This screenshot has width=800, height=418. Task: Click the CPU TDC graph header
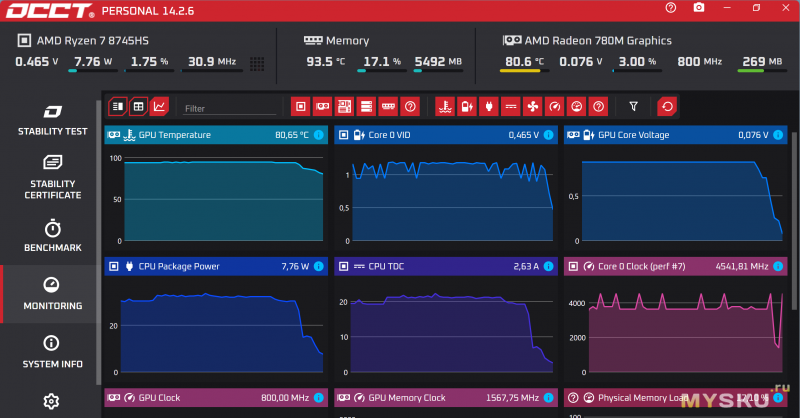(x=445, y=266)
